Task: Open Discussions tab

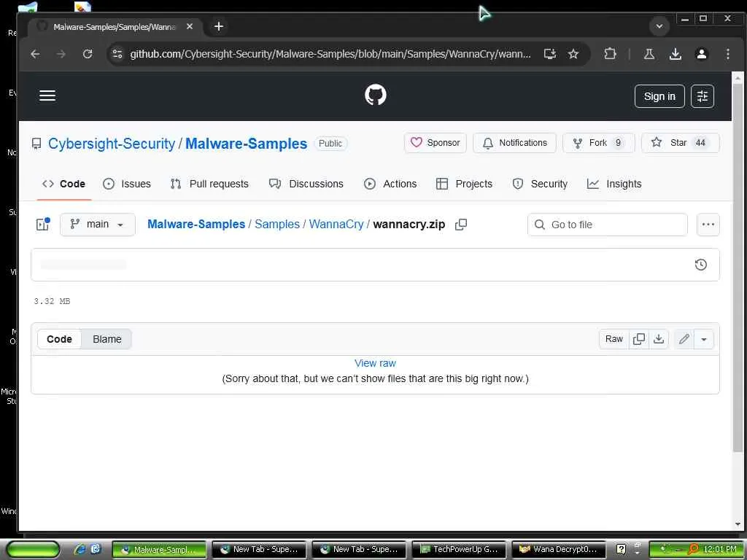Action: tap(306, 184)
